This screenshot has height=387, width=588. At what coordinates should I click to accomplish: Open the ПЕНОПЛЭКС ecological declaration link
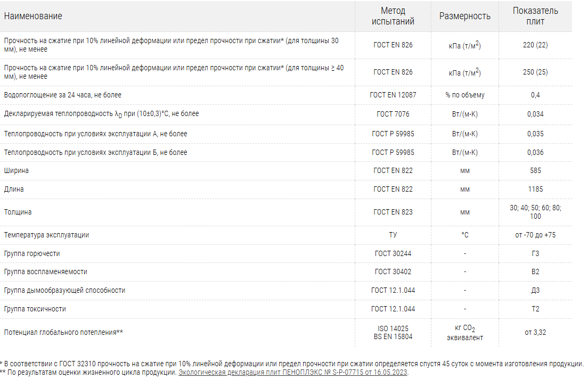point(293,372)
